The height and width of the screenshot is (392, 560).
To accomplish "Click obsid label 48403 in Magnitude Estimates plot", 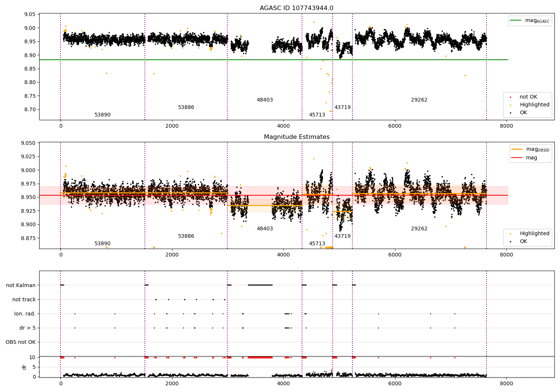I will pyautogui.click(x=265, y=229).
